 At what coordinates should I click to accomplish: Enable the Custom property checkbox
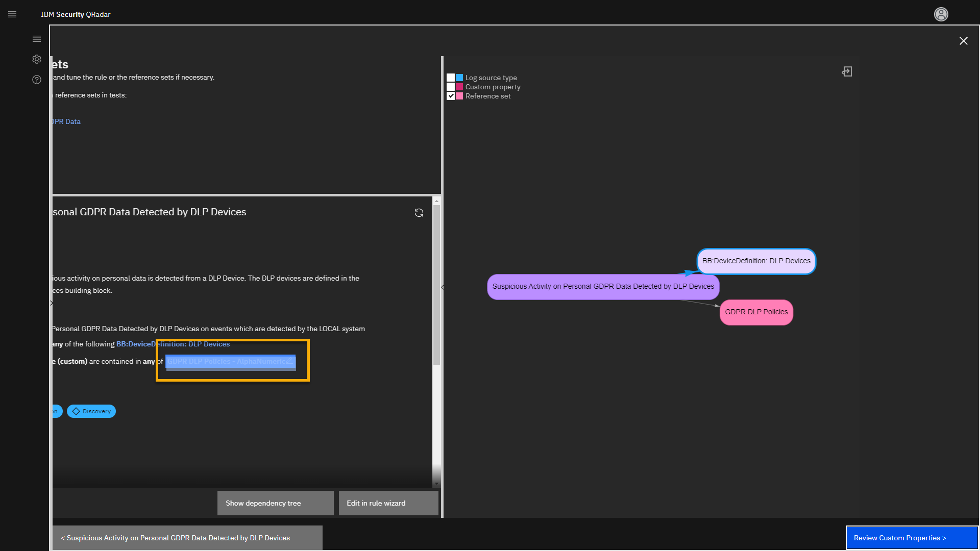point(451,87)
